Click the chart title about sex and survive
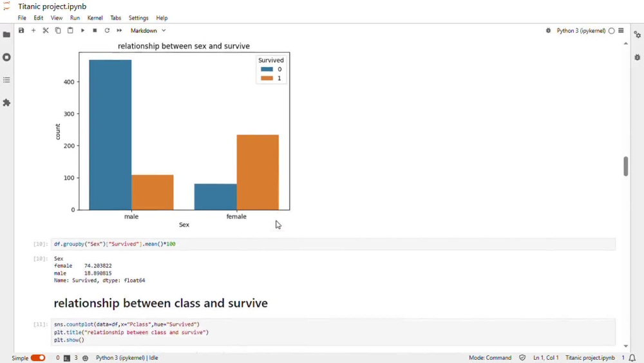The image size is (644, 363). click(184, 46)
